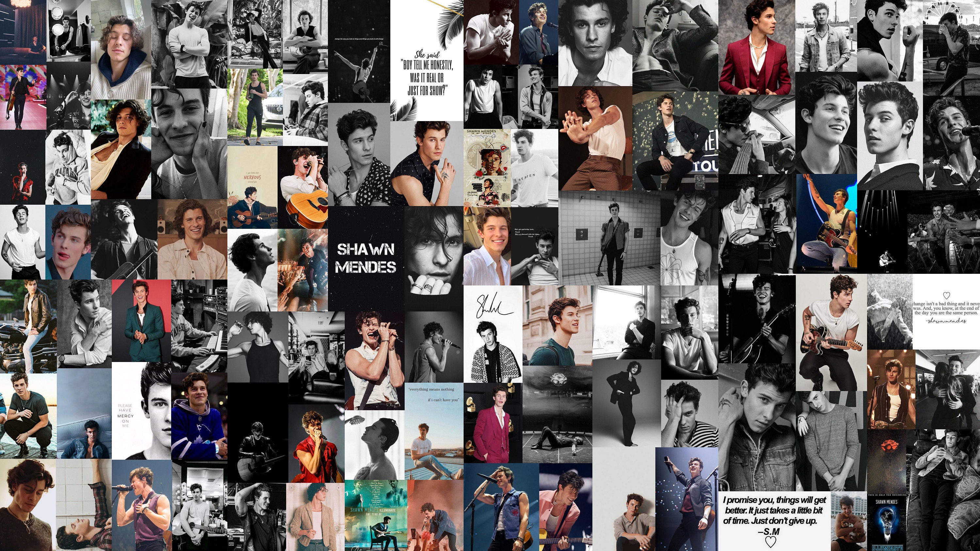Click the red rose on black tile
Screen dimensions: 980x551
887,461
